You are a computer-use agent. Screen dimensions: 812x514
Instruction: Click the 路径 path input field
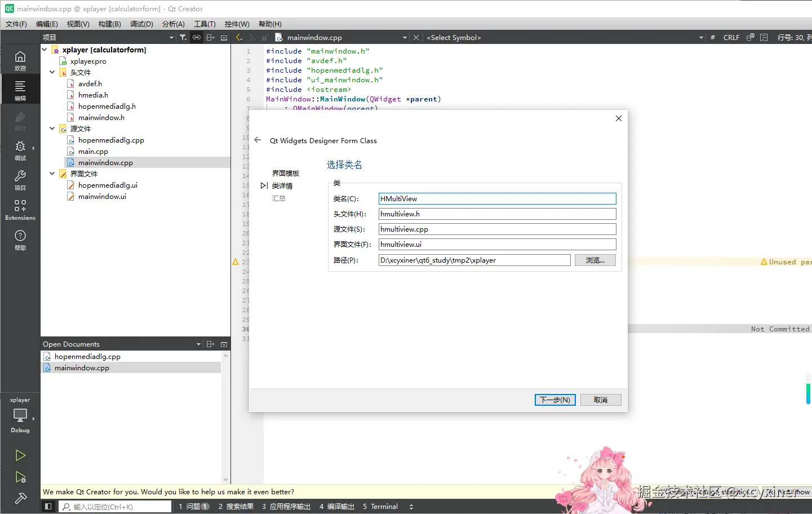(474, 260)
